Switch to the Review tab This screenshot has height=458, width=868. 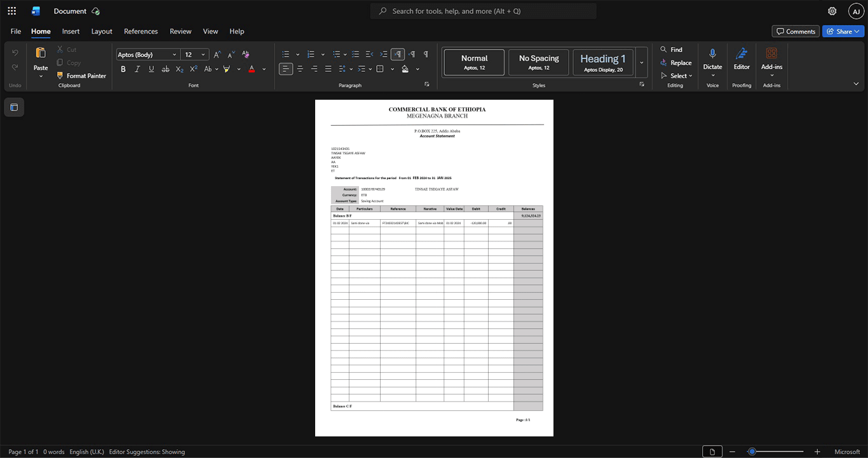coord(180,31)
